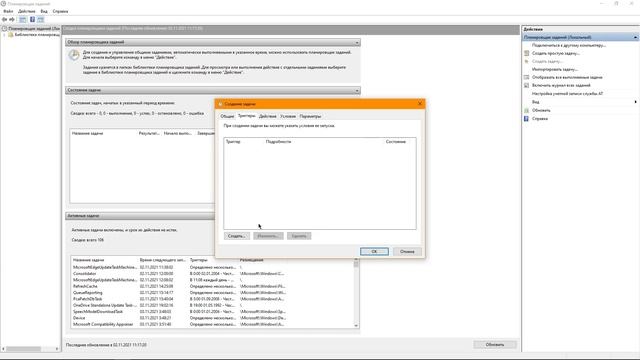Expand the Вид submenu arrow in Actions

pos(636,102)
